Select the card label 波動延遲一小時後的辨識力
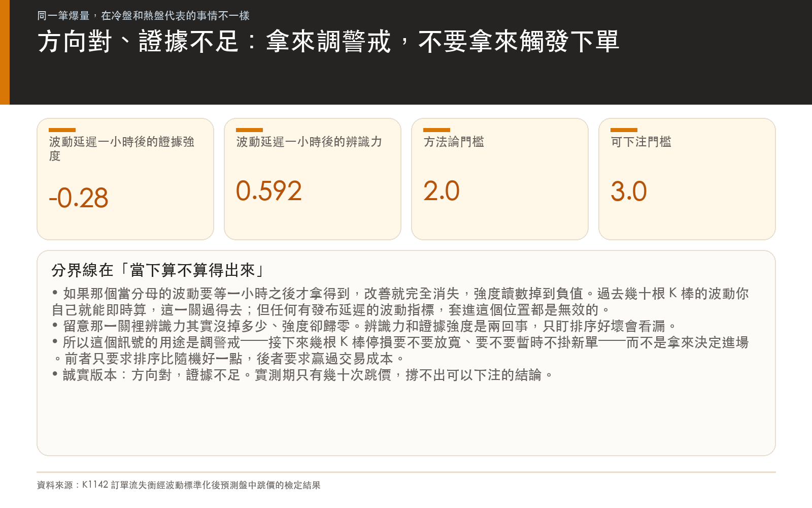 click(309, 142)
